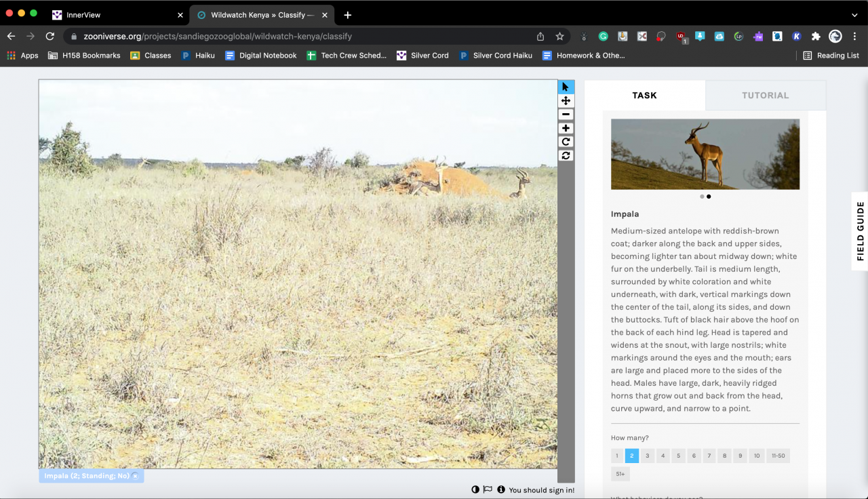Show first example image via left dot
This screenshot has height=499, width=868.
point(702,197)
